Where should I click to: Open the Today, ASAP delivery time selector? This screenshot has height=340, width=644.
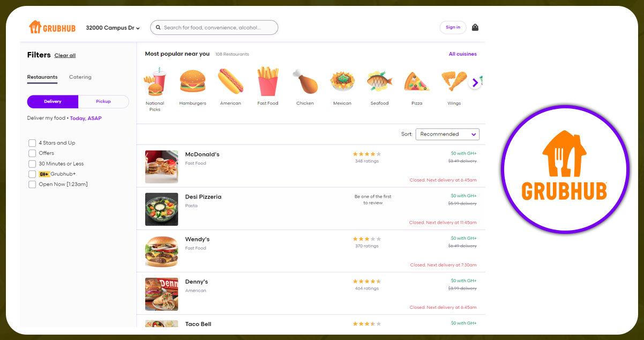pyautogui.click(x=86, y=119)
